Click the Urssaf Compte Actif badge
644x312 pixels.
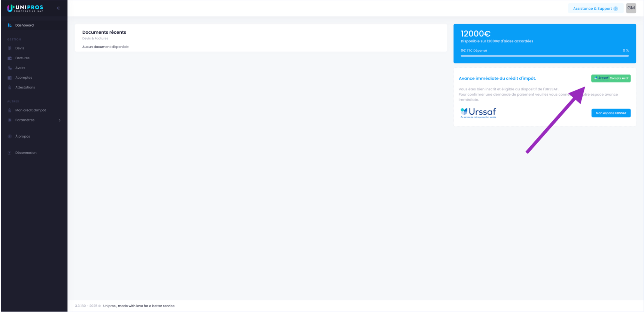point(611,78)
